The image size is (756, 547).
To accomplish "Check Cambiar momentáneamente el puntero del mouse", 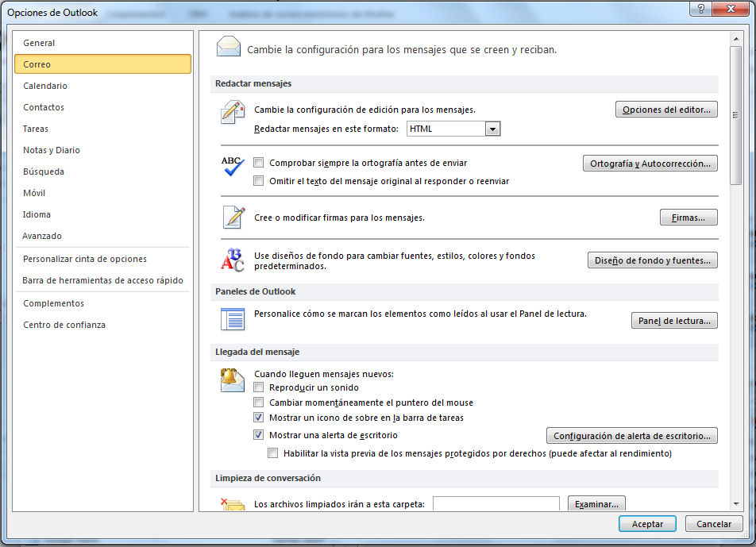I will [259, 402].
